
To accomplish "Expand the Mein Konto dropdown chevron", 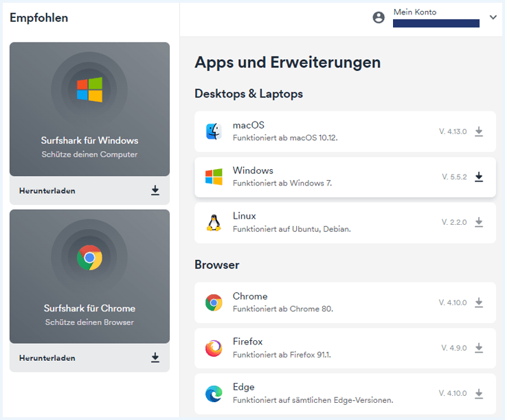I will click(x=493, y=17).
